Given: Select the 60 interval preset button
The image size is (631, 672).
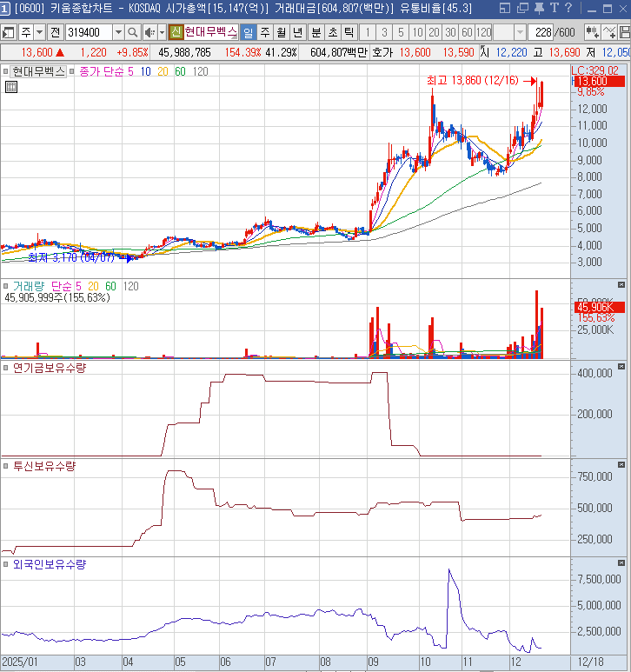Looking at the screenshot, I should point(467,32).
